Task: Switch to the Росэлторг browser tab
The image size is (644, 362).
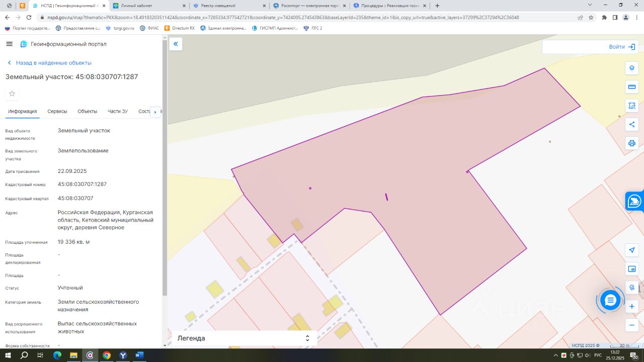Action: click(309, 6)
